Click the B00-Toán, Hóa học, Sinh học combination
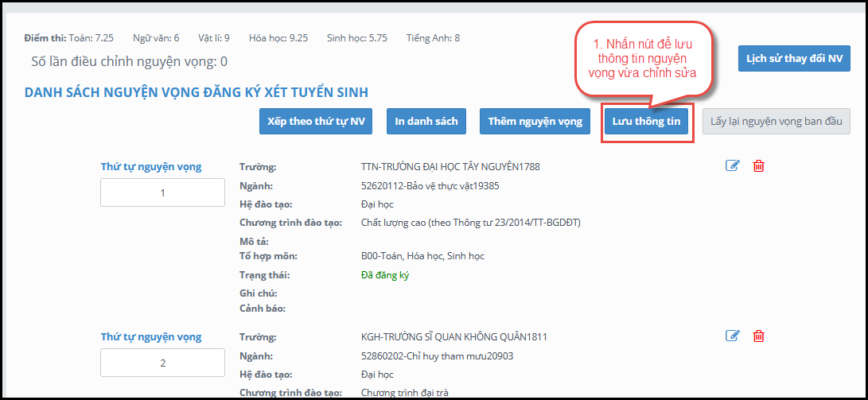The image size is (868, 400). (422, 256)
